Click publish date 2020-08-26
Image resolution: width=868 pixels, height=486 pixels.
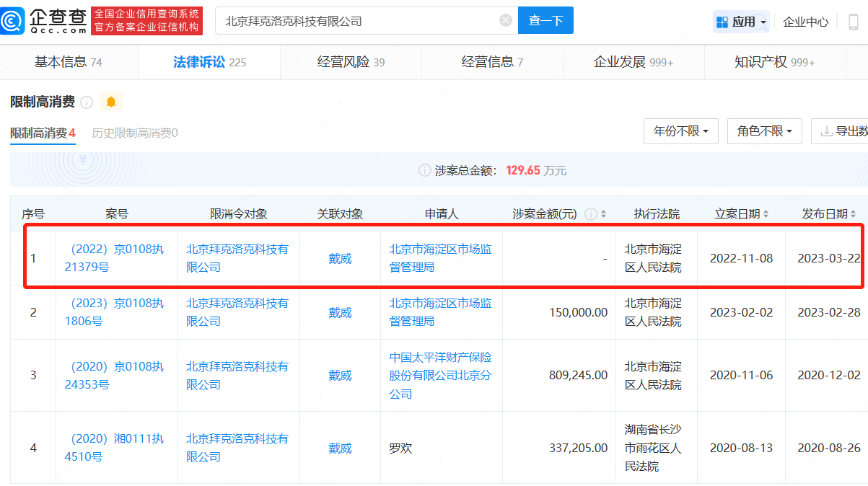tap(829, 448)
